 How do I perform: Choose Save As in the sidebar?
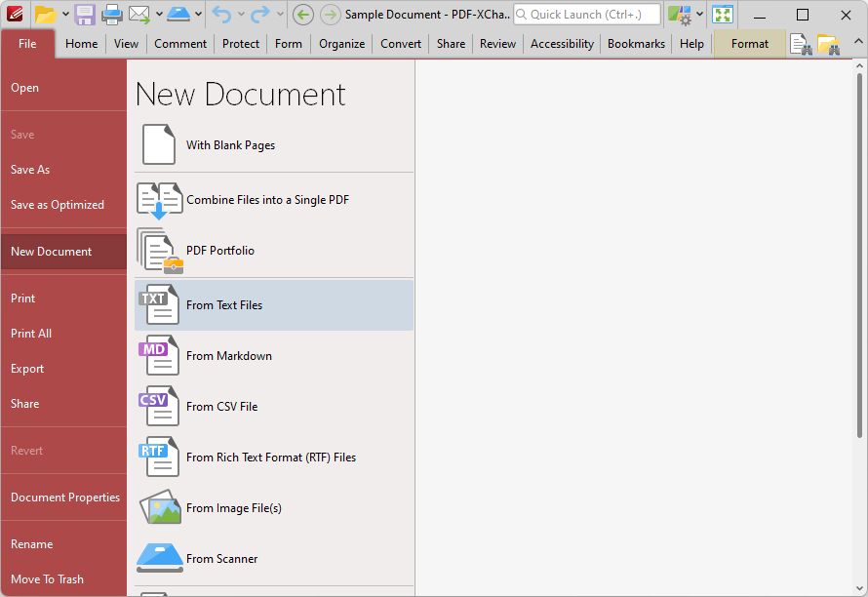63,170
